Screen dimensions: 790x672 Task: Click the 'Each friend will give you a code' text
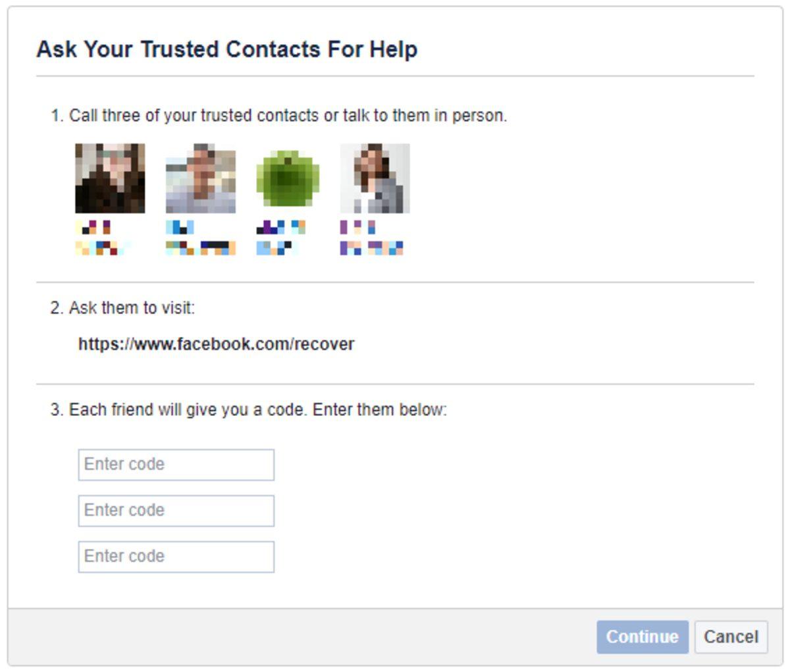[x=249, y=410]
